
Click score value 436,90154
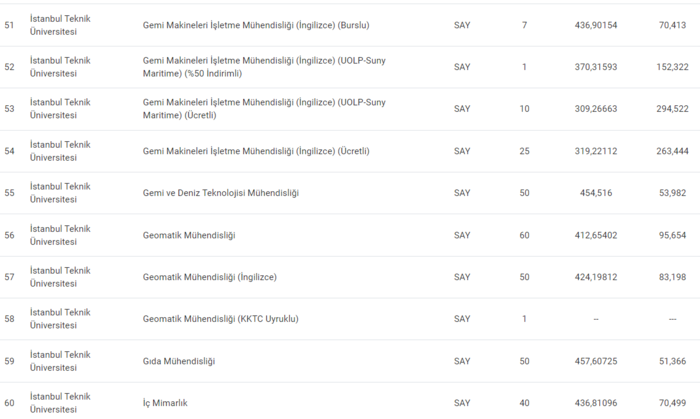[595, 24]
